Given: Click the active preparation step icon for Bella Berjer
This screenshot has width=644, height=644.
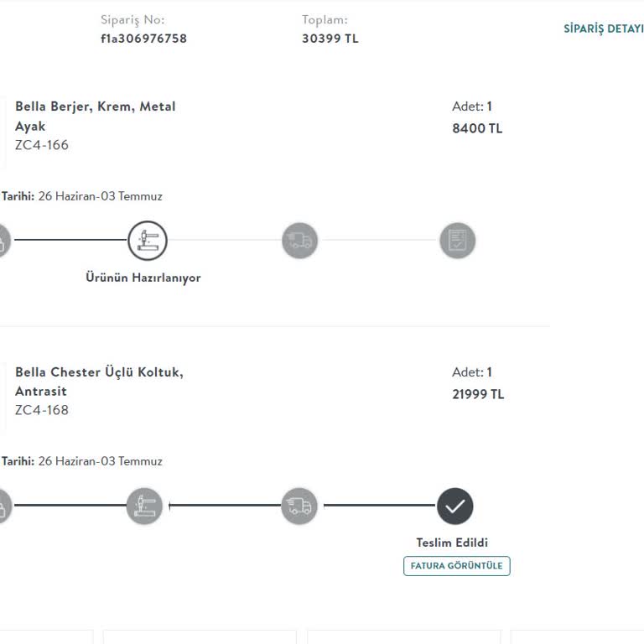Looking at the screenshot, I should tap(148, 241).
